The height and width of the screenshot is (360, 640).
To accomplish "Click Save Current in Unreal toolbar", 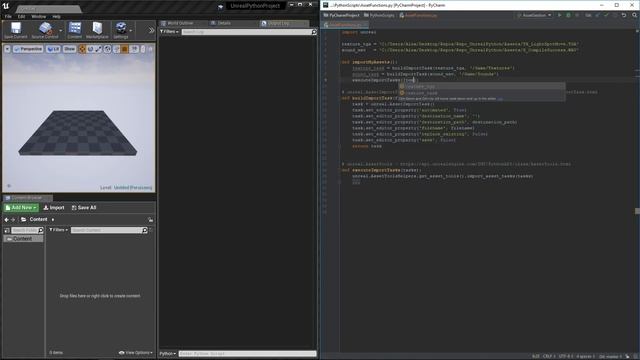I will tap(16, 31).
